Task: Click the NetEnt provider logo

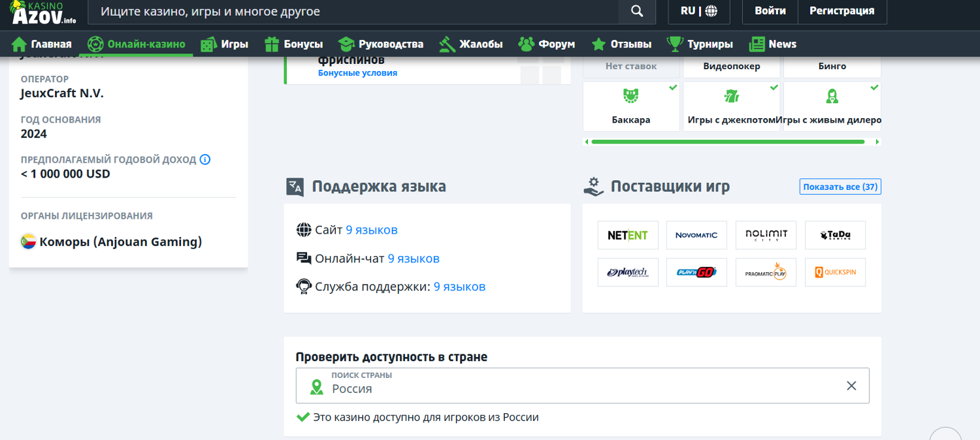Action: coord(627,235)
